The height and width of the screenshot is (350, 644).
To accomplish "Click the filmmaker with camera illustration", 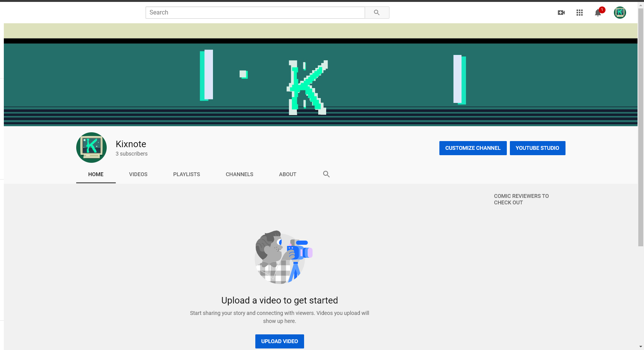I will coord(284,257).
